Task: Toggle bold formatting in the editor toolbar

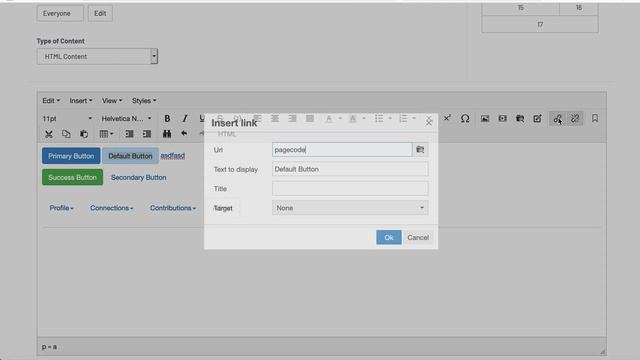Action: point(167,118)
